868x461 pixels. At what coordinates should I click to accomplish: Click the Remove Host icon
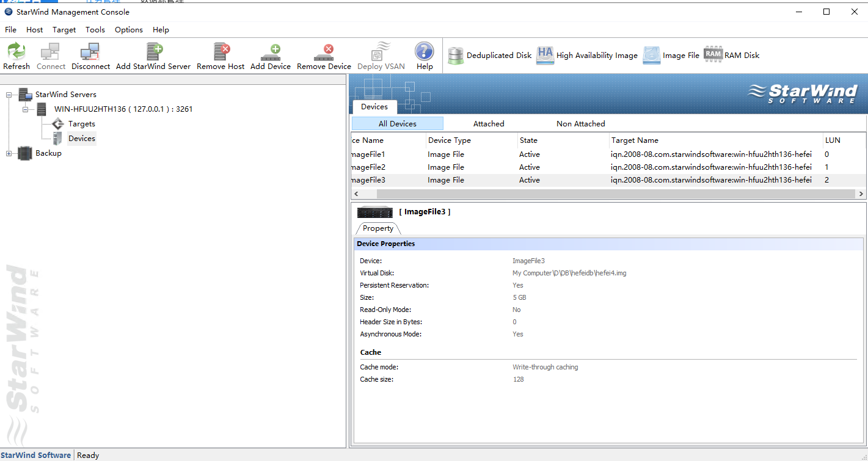tap(221, 51)
